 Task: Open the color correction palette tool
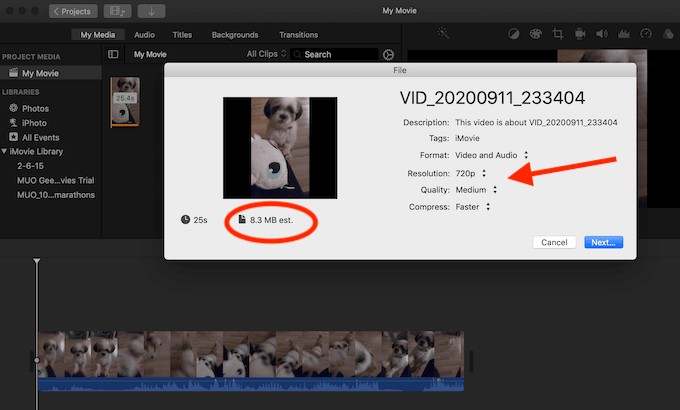[x=536, y=34]
